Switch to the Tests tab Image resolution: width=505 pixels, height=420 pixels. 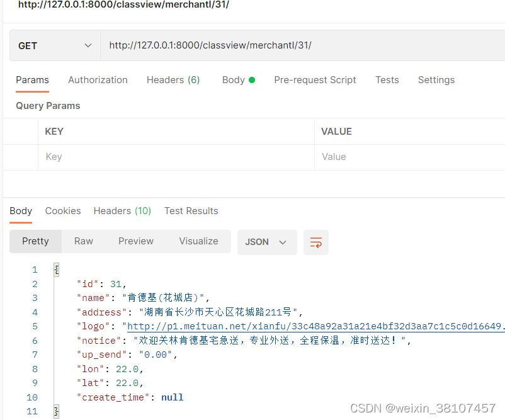tap(387, 80)
